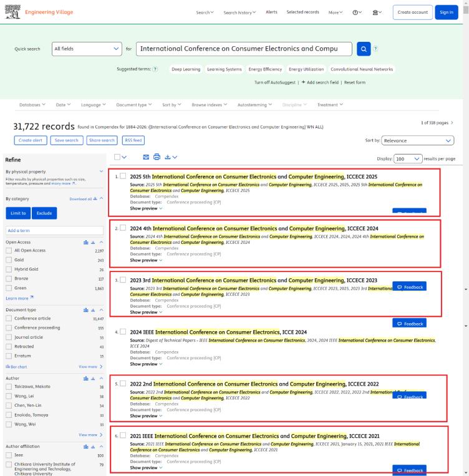Open the help question mark menu
This screenshot has height=476, width=469.
point(357,12)
